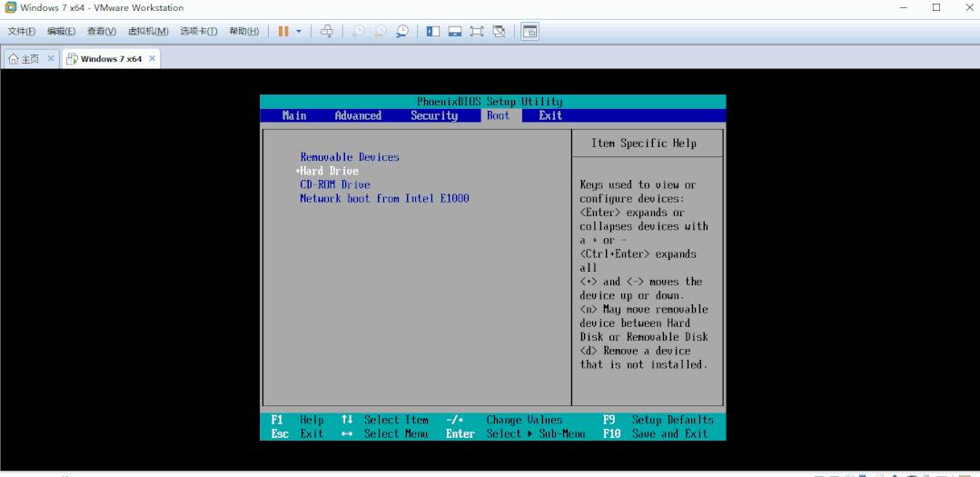Click the Change Values hint

pos(504,420)
